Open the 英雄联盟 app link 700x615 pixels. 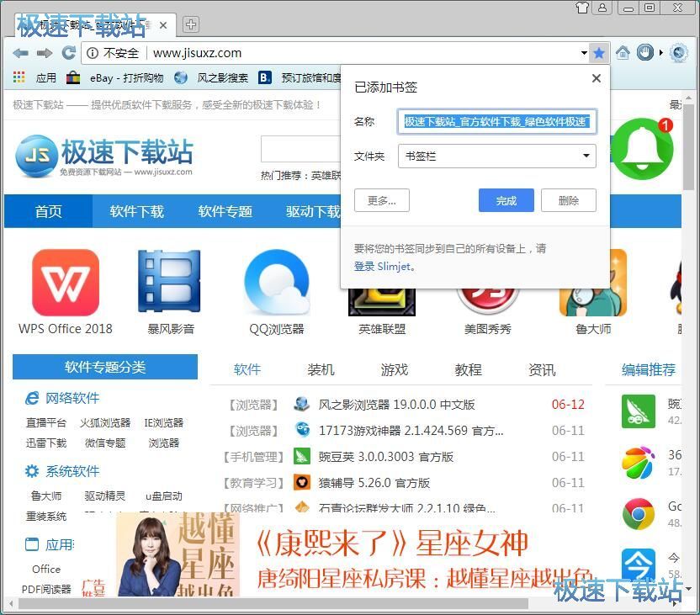click(382, 329)
